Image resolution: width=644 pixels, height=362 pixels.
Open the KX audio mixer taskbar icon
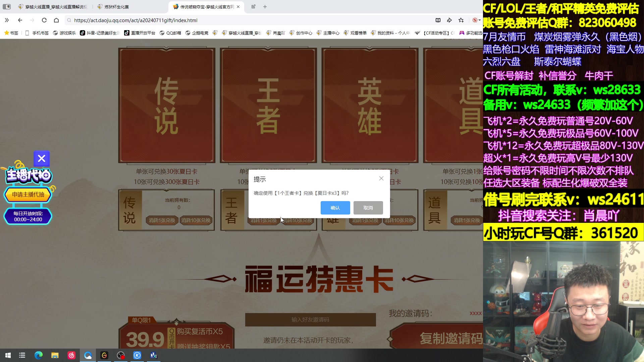154,355
